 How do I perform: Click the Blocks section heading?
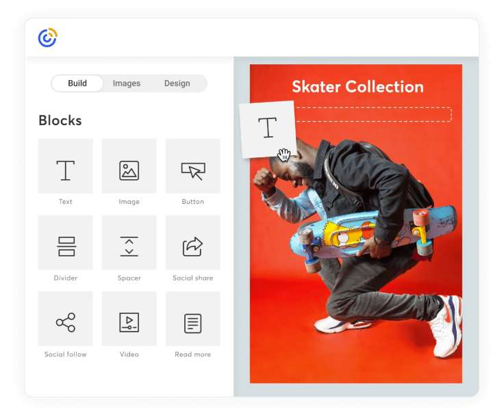tap(60, 120)
